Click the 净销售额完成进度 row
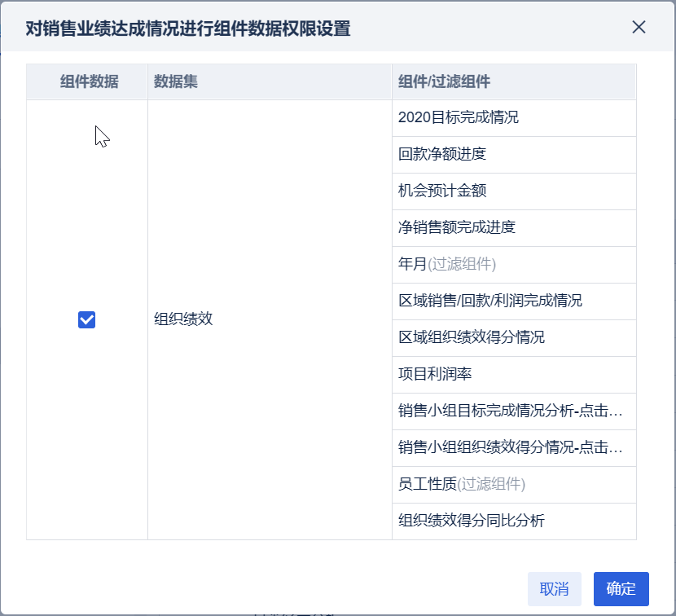This screenshot has height=616, width=676. pyautogui.click(x=514, y=228)
